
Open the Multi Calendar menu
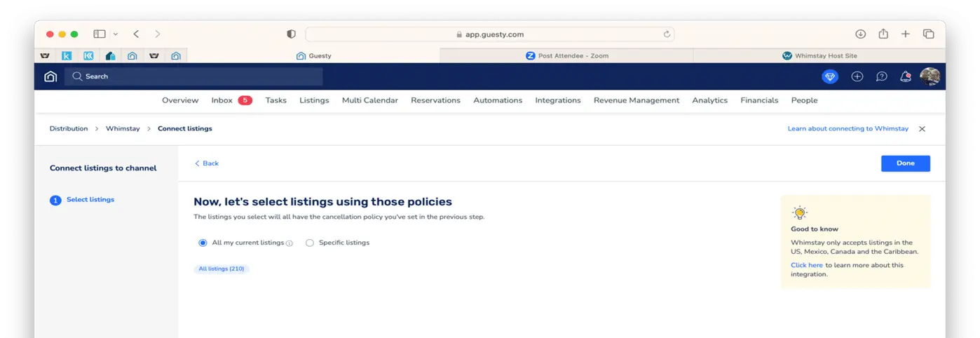click(x=369, y=100)
